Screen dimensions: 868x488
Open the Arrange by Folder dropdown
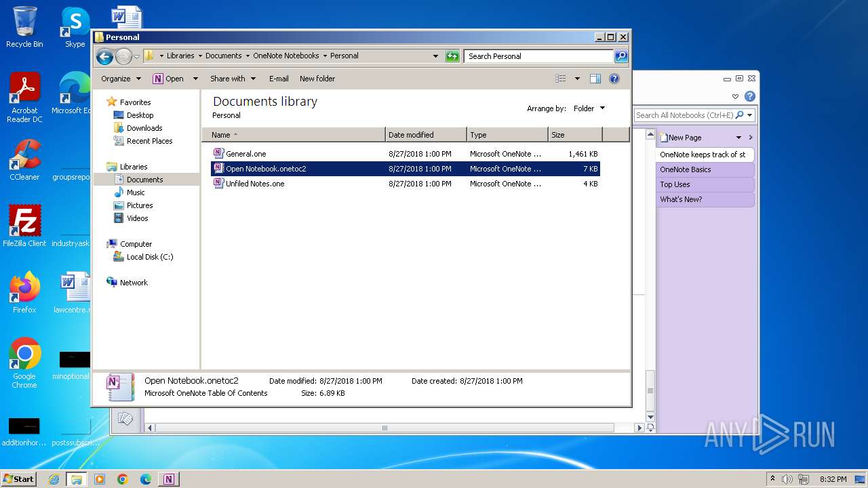pyautogui.click(x=589, y=108)
